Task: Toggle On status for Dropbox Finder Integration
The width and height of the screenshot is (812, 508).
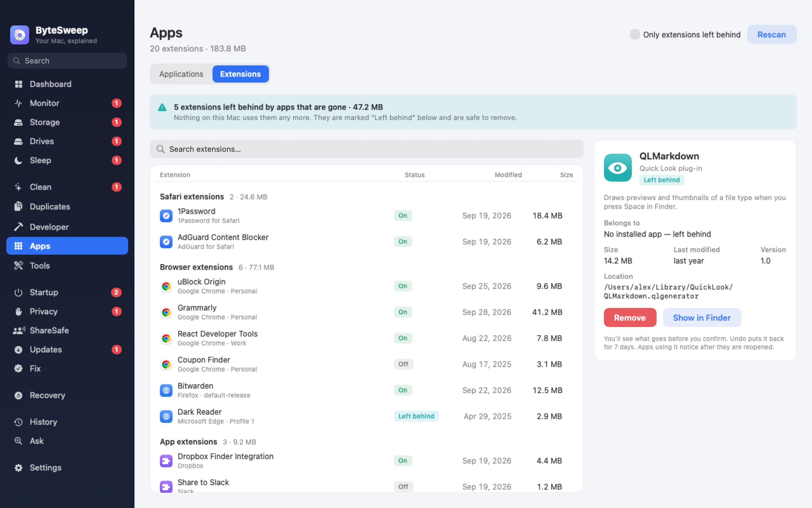Action: coord(403,460)
